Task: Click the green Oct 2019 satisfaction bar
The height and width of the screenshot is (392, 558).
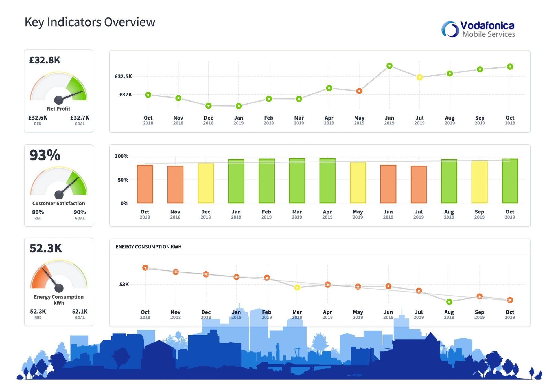Action: click(x=510, y=181)
